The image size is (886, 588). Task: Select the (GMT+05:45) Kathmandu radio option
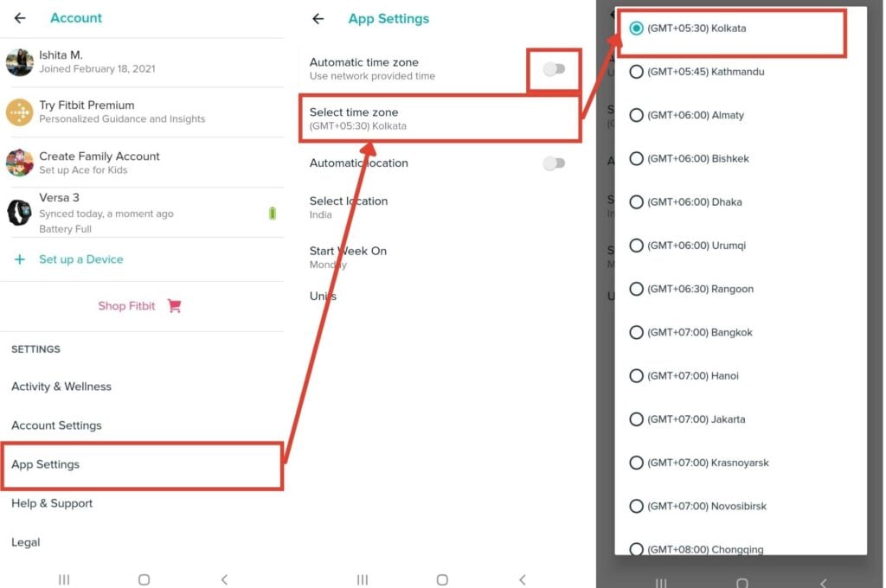tap(636, 72)
